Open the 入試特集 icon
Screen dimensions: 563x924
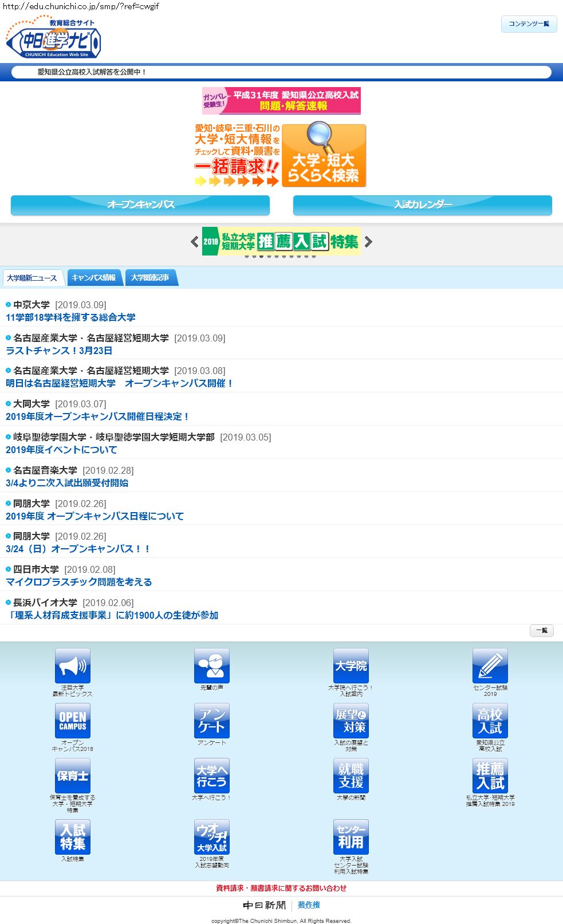click(x=73, y=837)
